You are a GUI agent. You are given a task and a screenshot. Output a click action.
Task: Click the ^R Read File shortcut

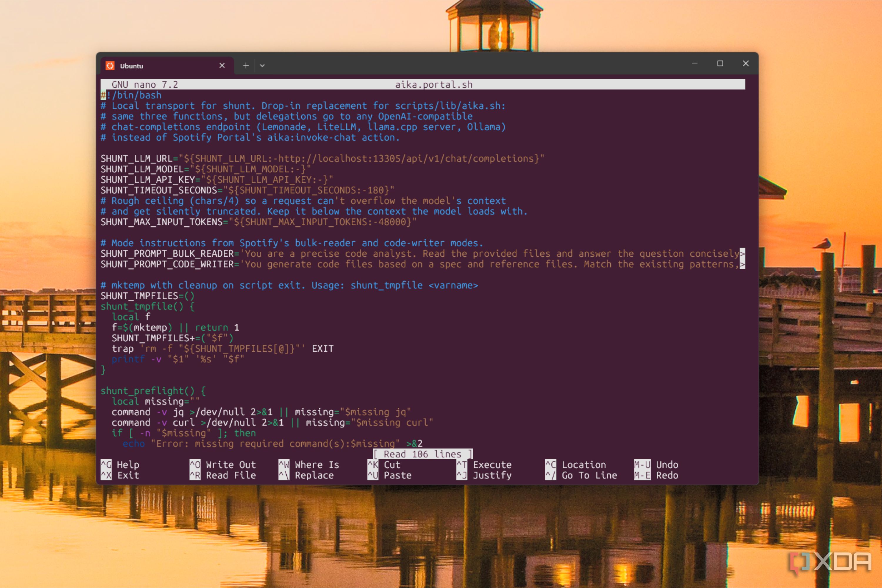(x=223, y=475)
